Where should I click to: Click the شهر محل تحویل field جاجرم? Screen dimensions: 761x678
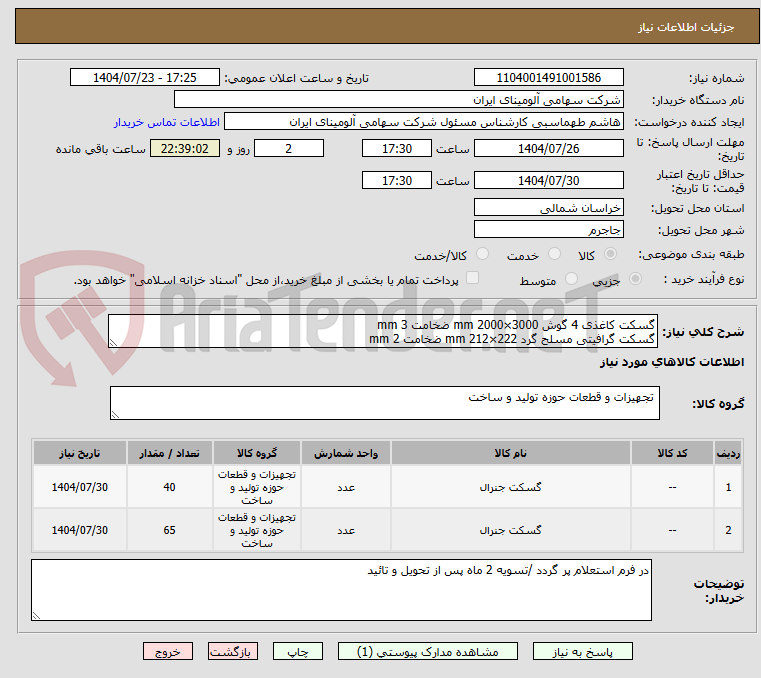click(x=548, y=230)
